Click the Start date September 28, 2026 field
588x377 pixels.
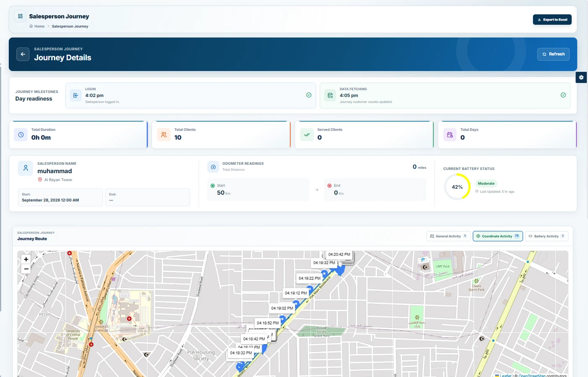[60, 197]
